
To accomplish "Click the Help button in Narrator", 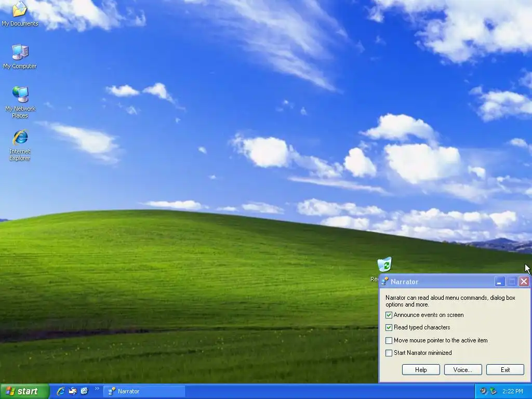I will coord(421,370).
